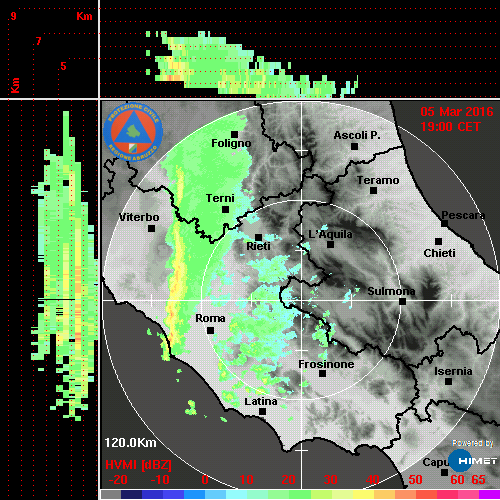The image size is (500, 500).
Task: Click the Ascoli P. city marker square
Action: pos(354,146)
